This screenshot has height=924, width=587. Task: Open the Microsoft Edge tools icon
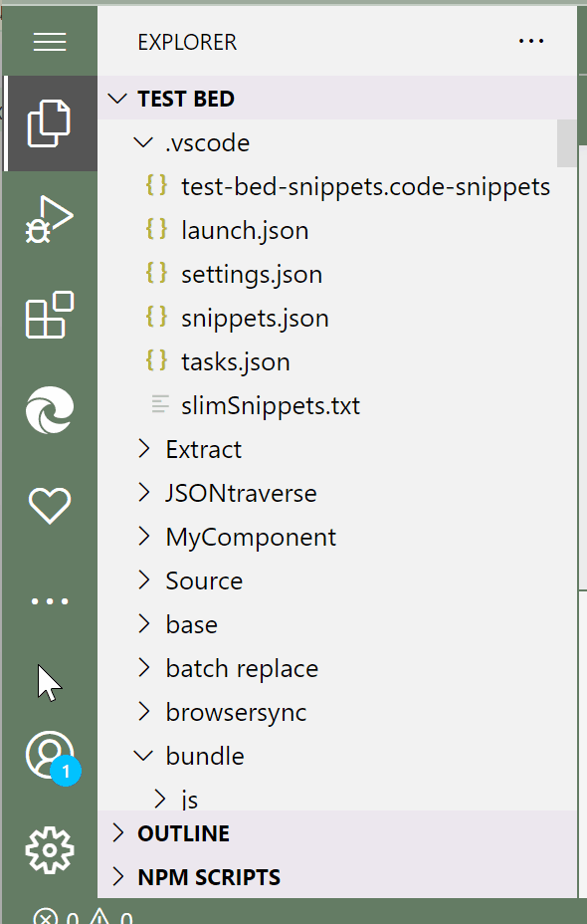click(50, 410)
